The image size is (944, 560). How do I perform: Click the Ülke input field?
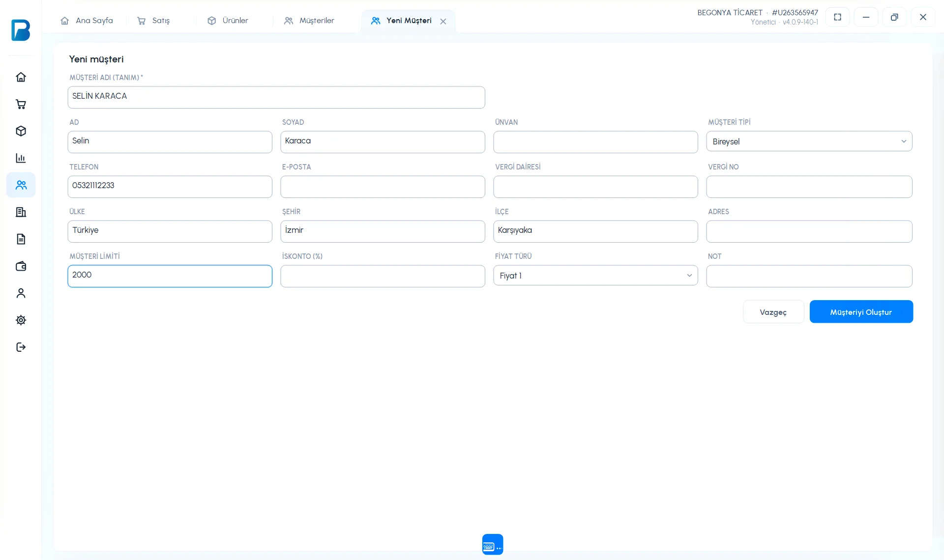click(x=170, y=231)
